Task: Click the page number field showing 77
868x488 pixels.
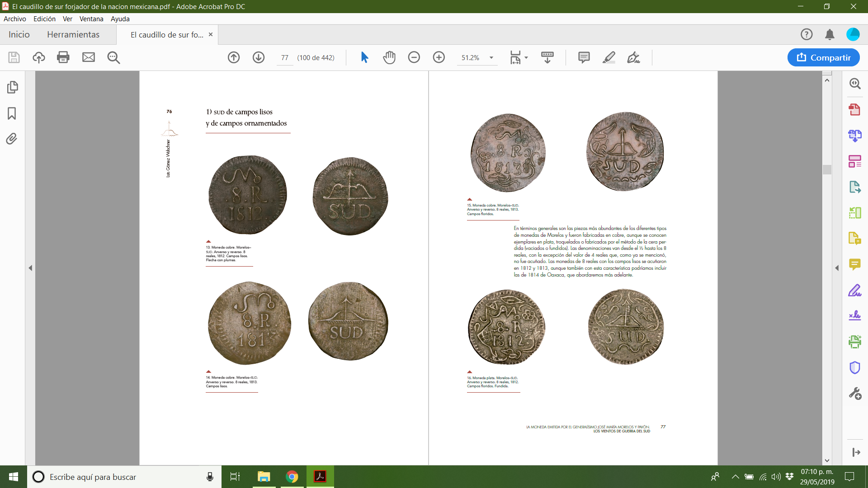Action: [x=284, y=58]
